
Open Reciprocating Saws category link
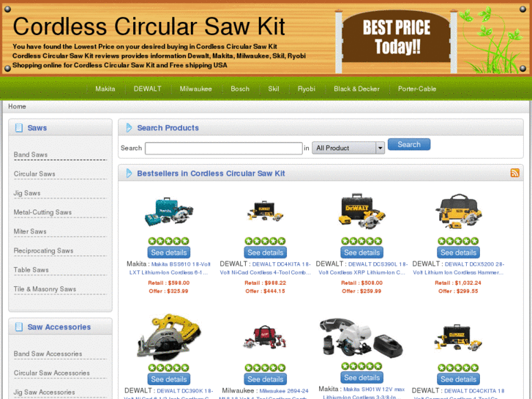pos(43,250)
